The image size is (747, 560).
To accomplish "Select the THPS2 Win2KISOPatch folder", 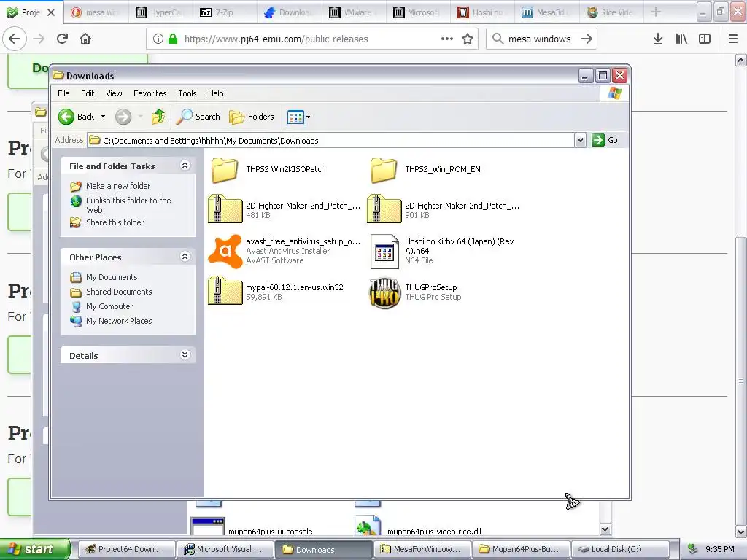I will point(268,169).
